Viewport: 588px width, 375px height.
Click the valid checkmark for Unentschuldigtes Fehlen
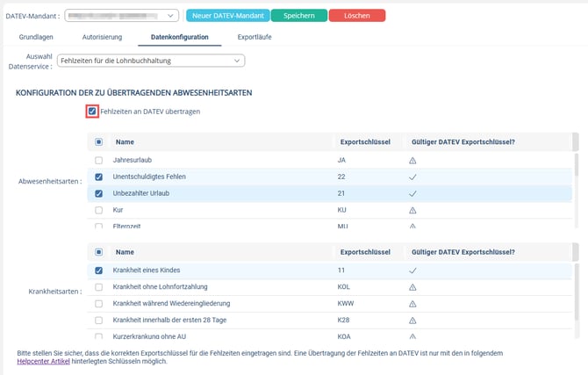click(412, 177)
